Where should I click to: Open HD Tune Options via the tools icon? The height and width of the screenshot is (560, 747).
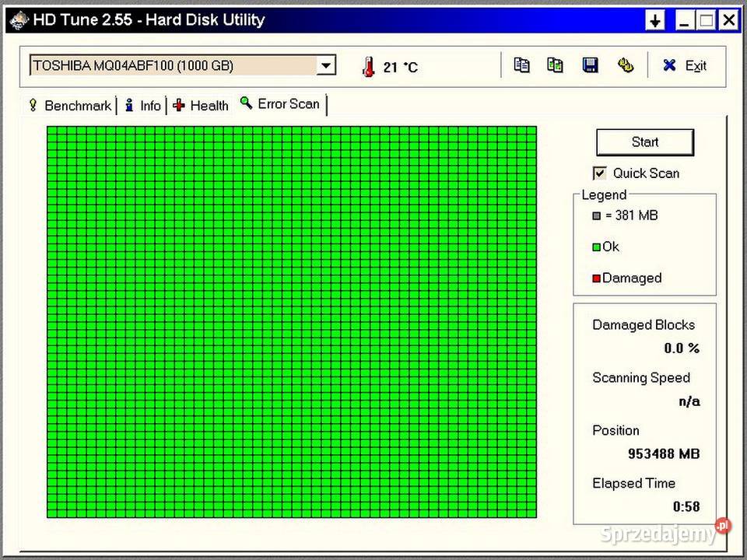(x=626, y=65)
